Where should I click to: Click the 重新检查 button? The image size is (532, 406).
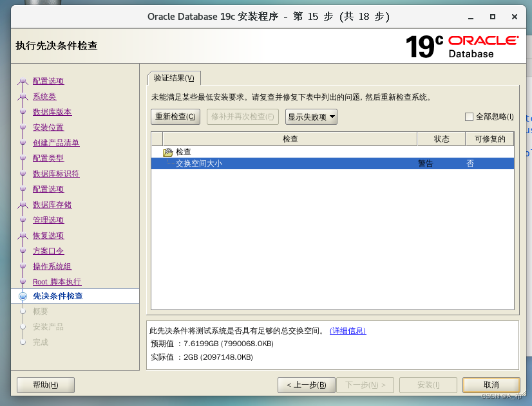coord(175,116)
